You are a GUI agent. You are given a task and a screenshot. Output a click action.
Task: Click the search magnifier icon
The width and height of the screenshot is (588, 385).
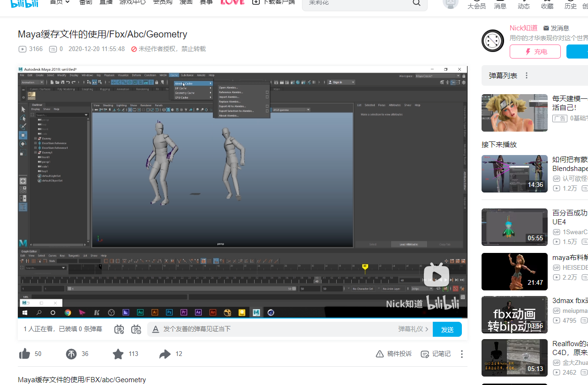tap(416, 3)
